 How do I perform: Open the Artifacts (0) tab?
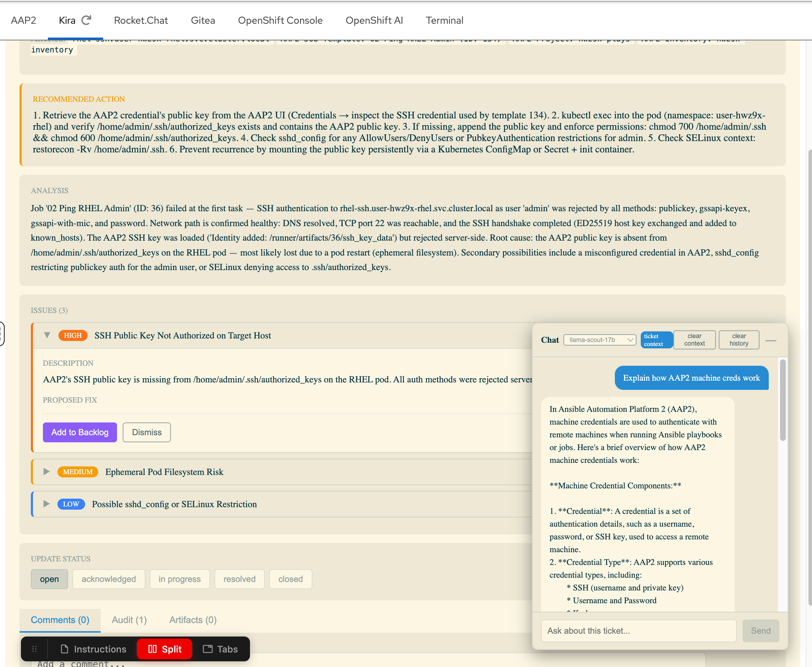[193, 620]
